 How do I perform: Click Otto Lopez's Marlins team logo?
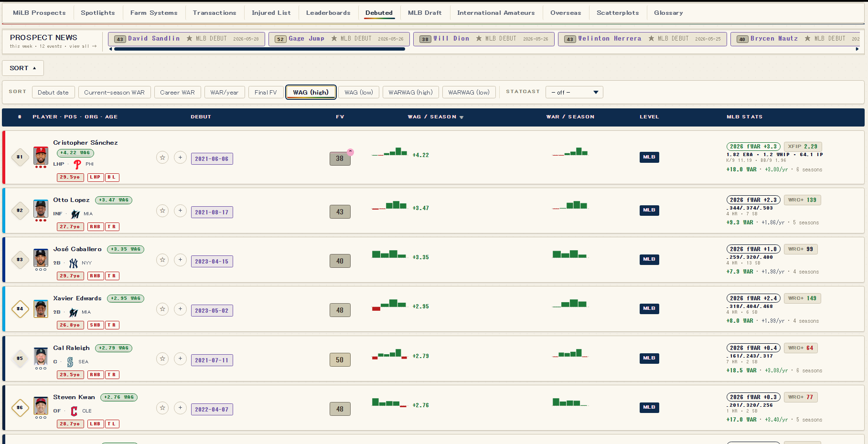[75, 214]
